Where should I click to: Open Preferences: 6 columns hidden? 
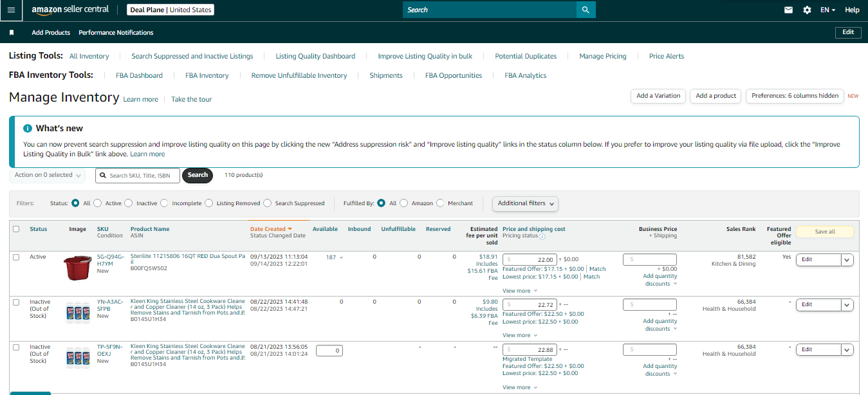tap(795, 96)
